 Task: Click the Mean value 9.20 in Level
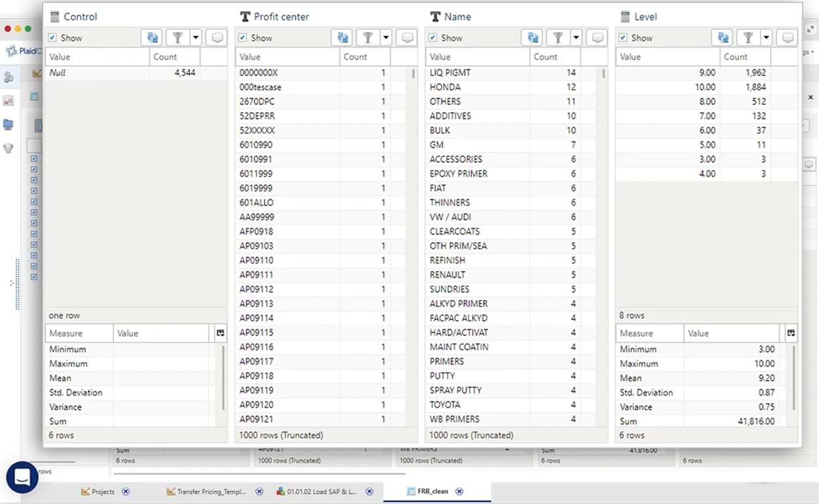[x=766, y=378]
